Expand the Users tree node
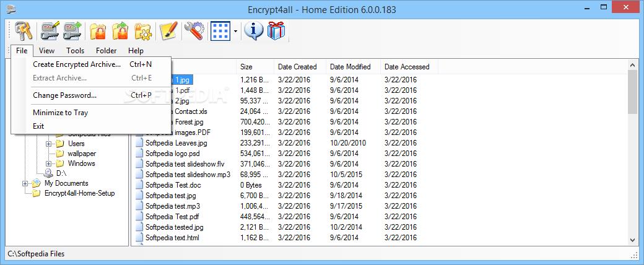This screenshot has width=644, height=265. tap(48, 144)
